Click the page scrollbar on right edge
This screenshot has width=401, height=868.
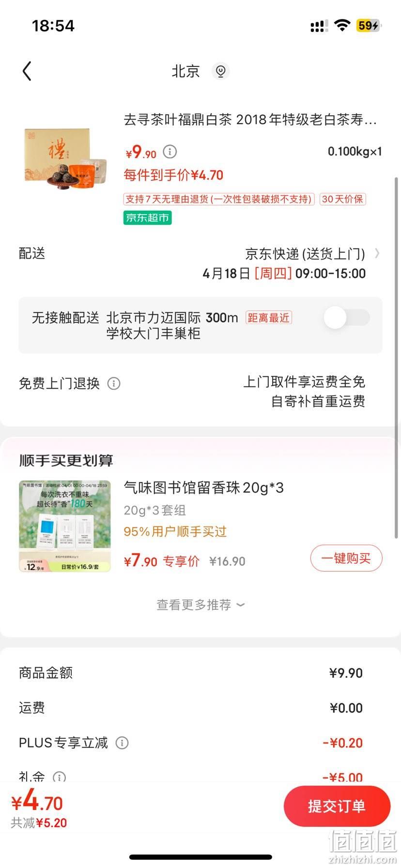pyautogui.click(x=397, y=357)
